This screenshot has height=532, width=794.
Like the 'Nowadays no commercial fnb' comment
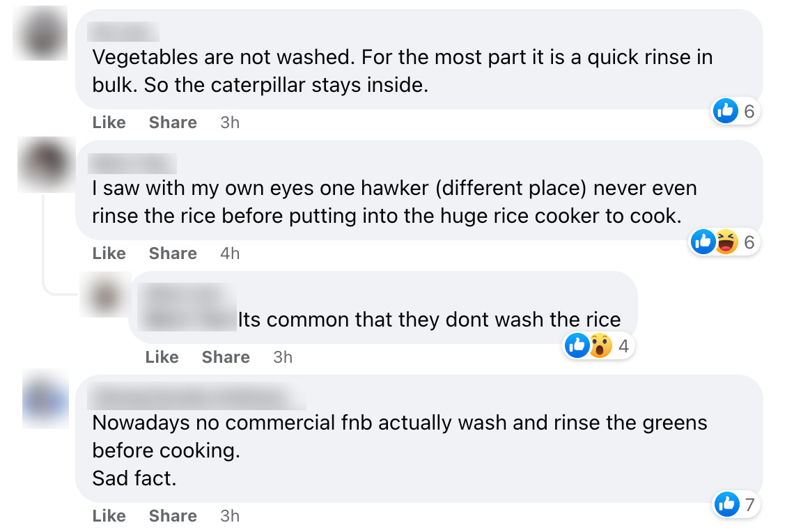coord(109,516)
